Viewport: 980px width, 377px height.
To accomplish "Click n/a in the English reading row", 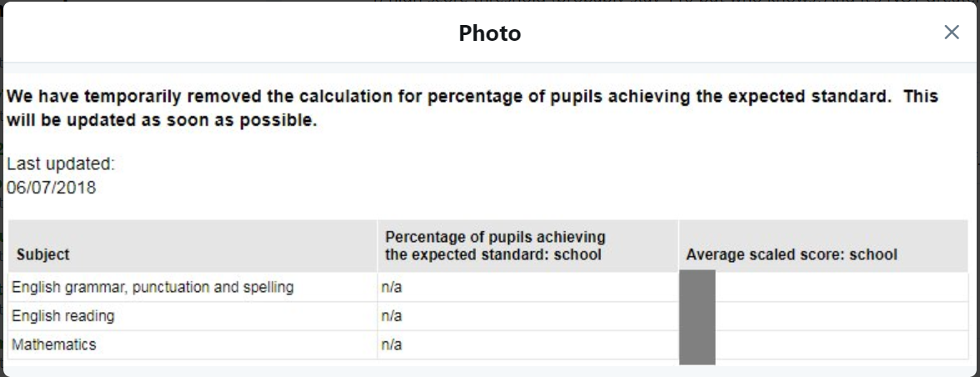I will [392, 316].
